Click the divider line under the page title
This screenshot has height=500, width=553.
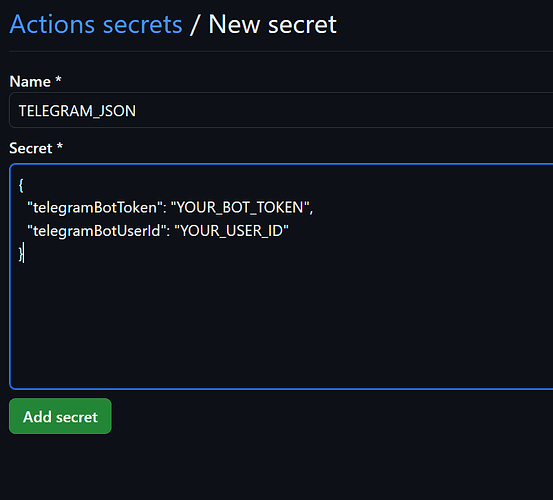pyautogui.click(x=281, y=51)
